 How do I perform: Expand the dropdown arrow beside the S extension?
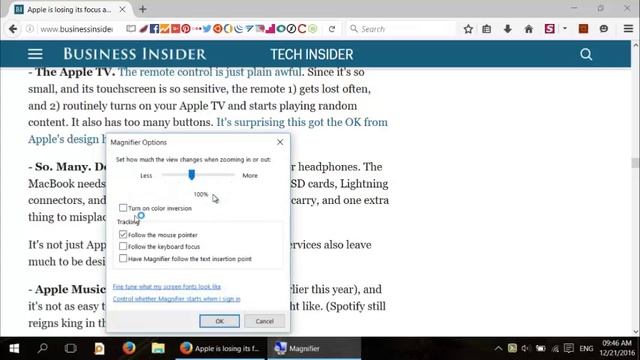tap(565, 29)
